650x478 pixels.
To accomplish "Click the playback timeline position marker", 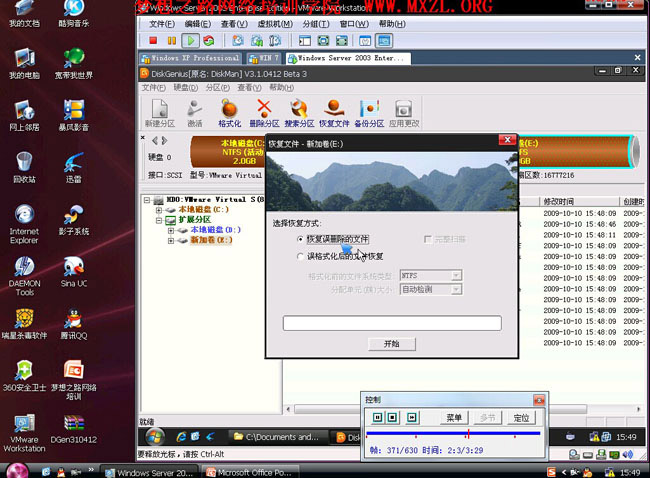I will tap(468, 434).
